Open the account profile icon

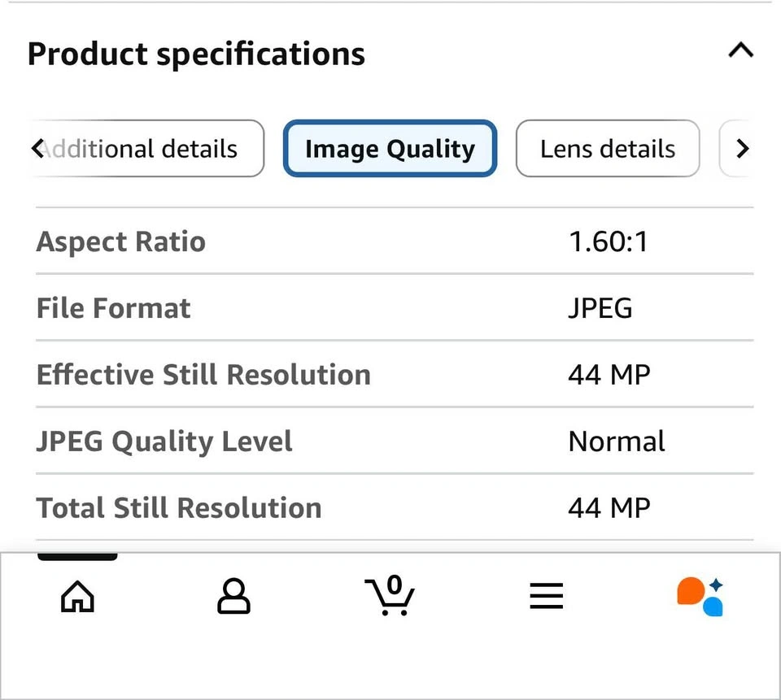[233, 598]
